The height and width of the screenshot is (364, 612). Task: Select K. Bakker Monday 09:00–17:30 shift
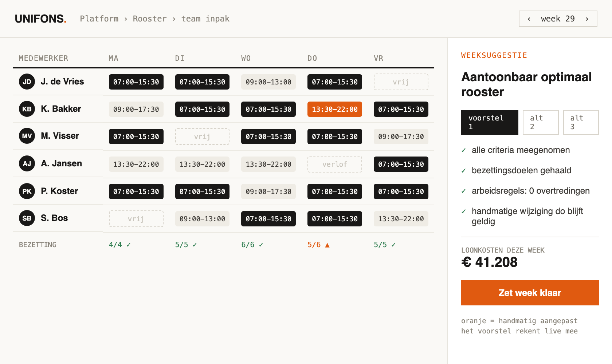(136, 109)
